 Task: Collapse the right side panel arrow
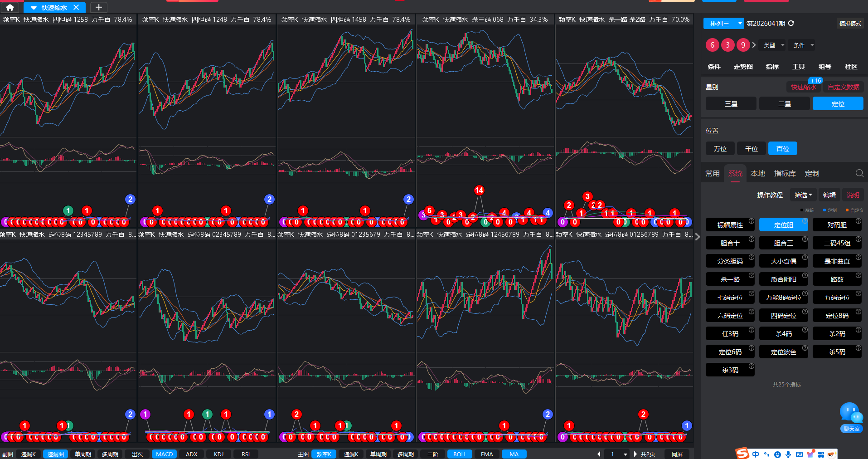pyautogui.click(x=697, y=237)
